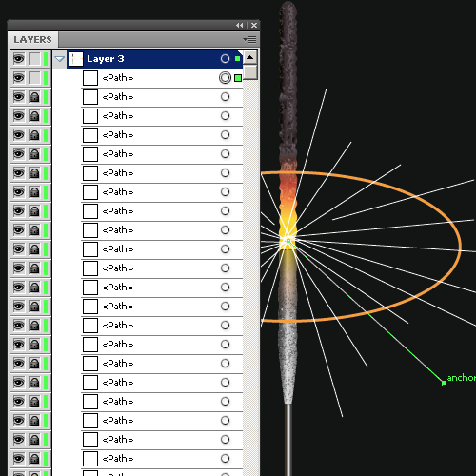Screen dimensions: 476x476
Task: Close the Layers panel with X icon
Action: (254, 25)
